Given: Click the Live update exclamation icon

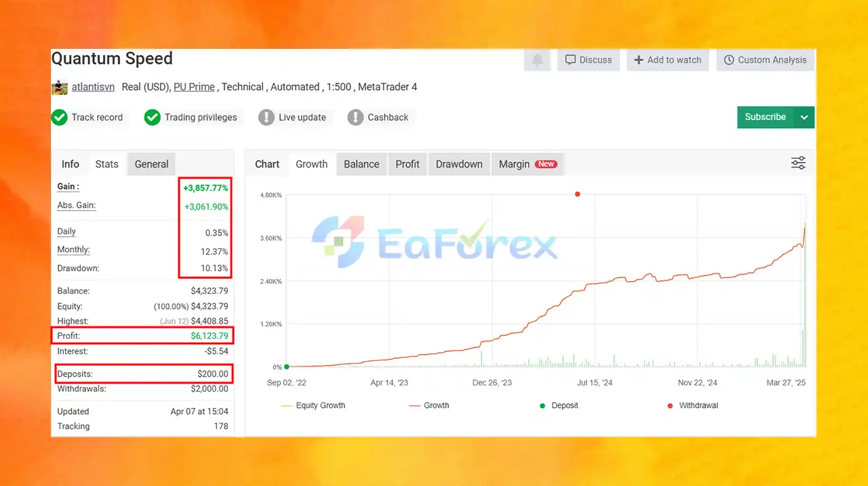Looking at the screenshot, I should [x=267, y=117].
